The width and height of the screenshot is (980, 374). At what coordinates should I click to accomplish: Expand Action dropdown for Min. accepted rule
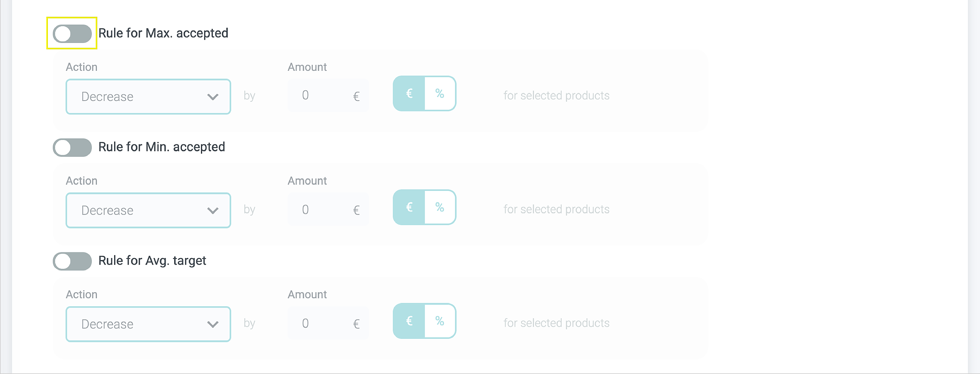(x=148, y=210)
